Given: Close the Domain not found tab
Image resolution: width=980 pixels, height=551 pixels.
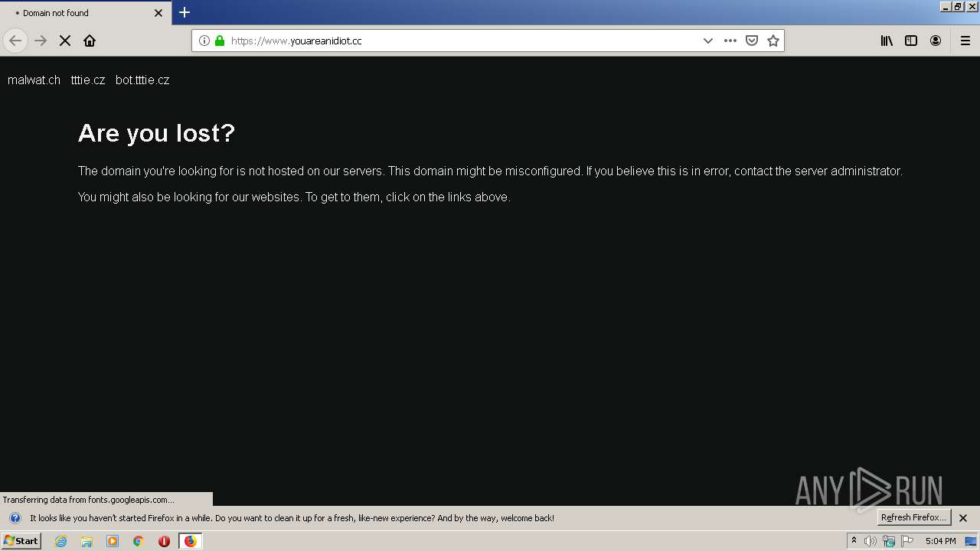Looking at the screenshot, I should pos(158,13).
